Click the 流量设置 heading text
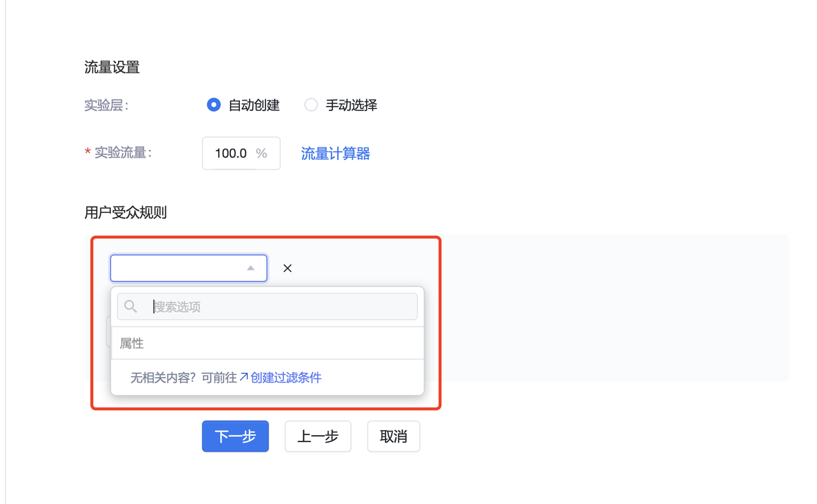The height and width of the screenshot is (504, 817). click(112, 67)
